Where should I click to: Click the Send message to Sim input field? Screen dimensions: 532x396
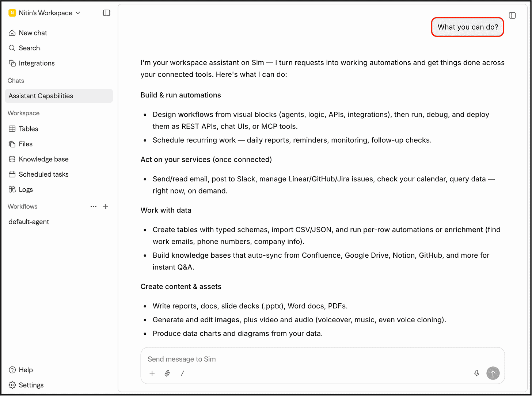[322, 359]
